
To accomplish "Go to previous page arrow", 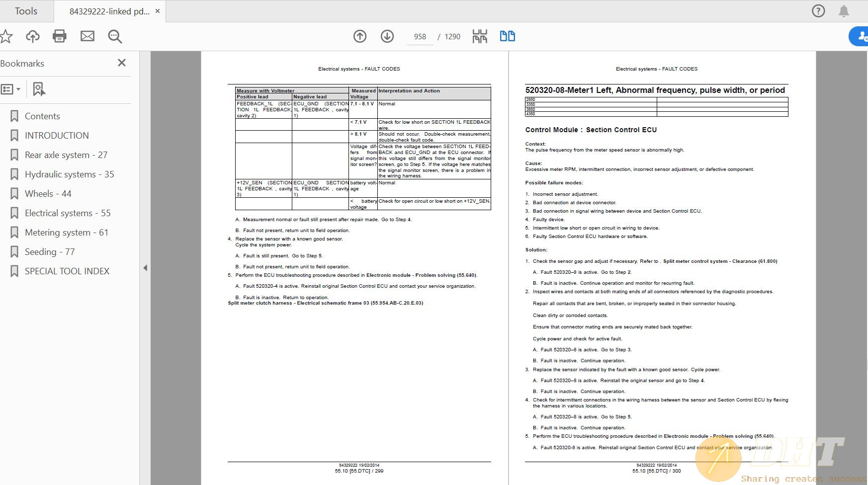I will tap(360, 36).
